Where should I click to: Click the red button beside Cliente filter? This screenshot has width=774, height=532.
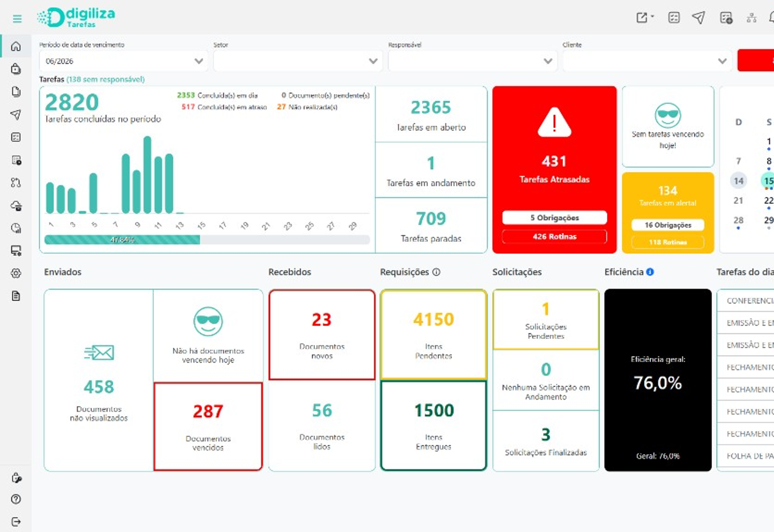pos(756,60)
